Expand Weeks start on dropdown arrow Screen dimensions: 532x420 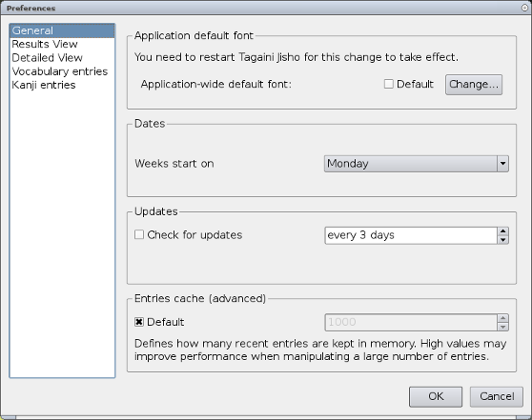(x=502, y=164)
